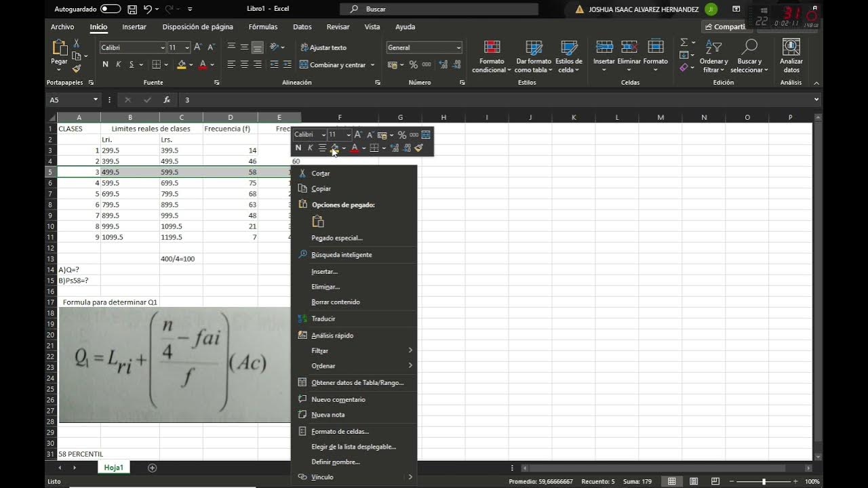Viewport: 868px width, 488px height.
Task: Toggle the Autoguardado switch
Action: [x=111, y=9]
